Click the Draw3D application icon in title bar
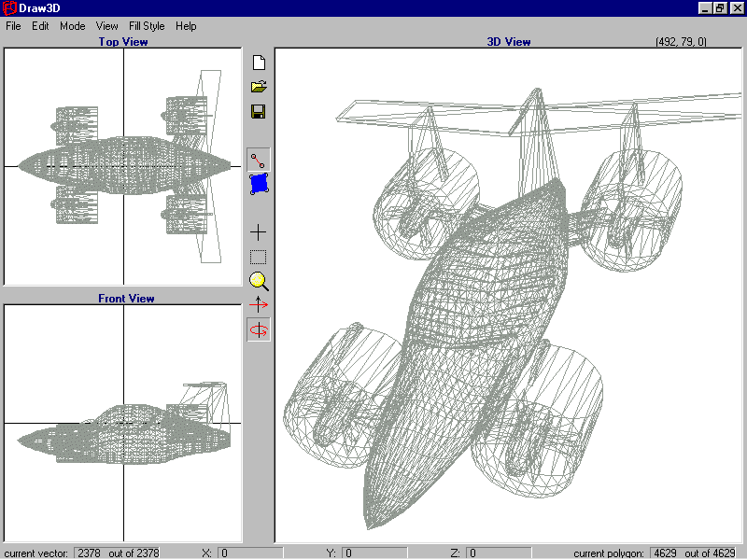Viewport: 747px width, 560px height. tap(9, 8)
